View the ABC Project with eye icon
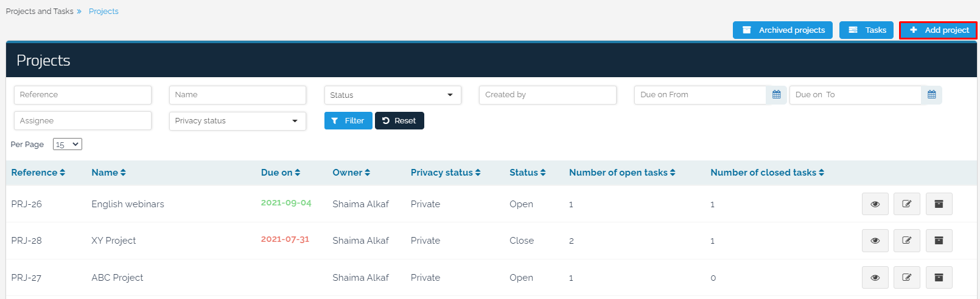 (875, 278)
